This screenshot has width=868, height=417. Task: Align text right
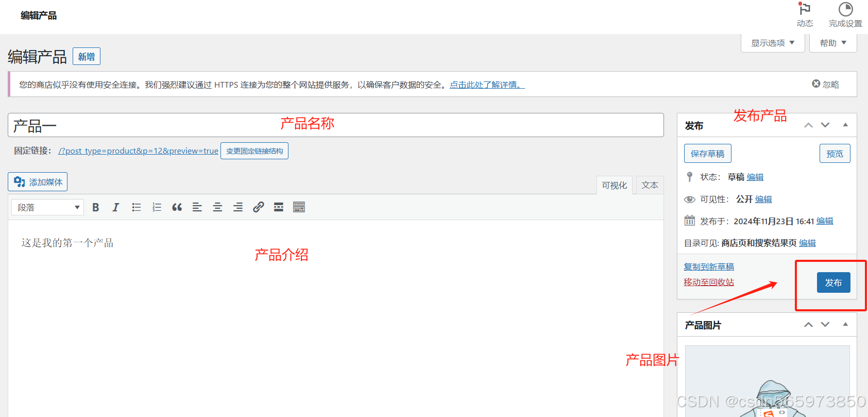pyautogui.click(x=238, y=207)
